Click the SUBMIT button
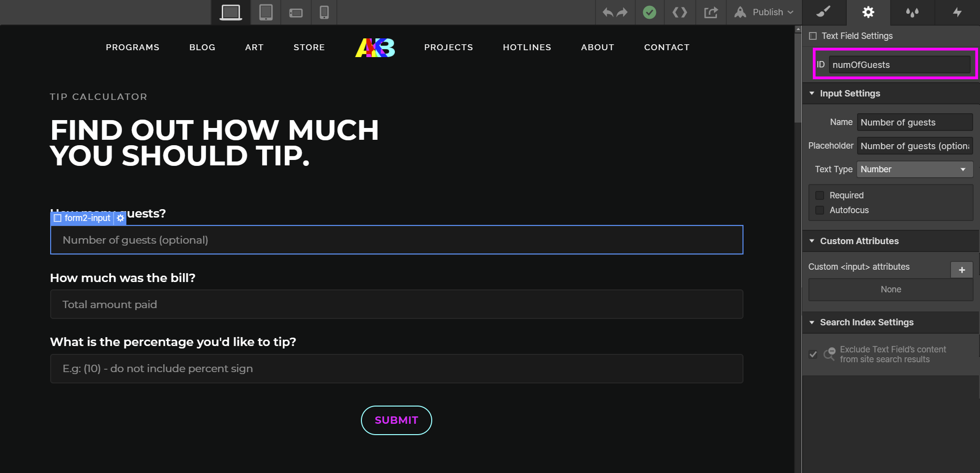 396,420
